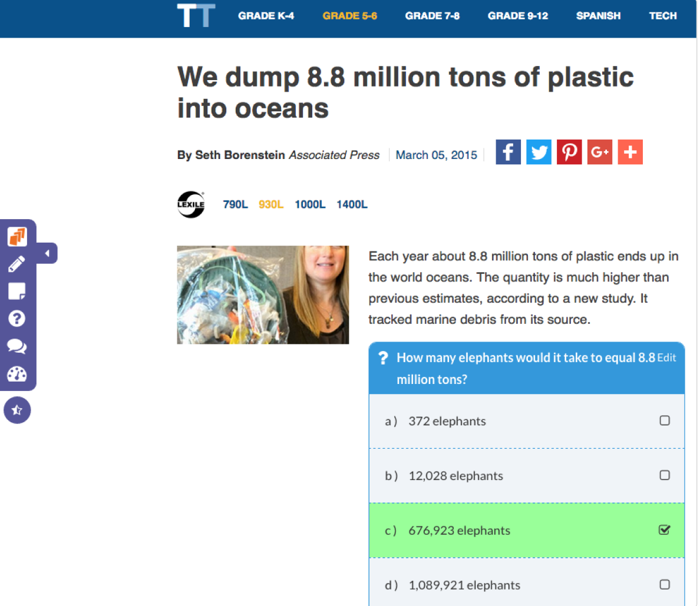Collapse the left sidebar with arrow
This screenshot has height=606, width=700.
click(x=47, y=253)
